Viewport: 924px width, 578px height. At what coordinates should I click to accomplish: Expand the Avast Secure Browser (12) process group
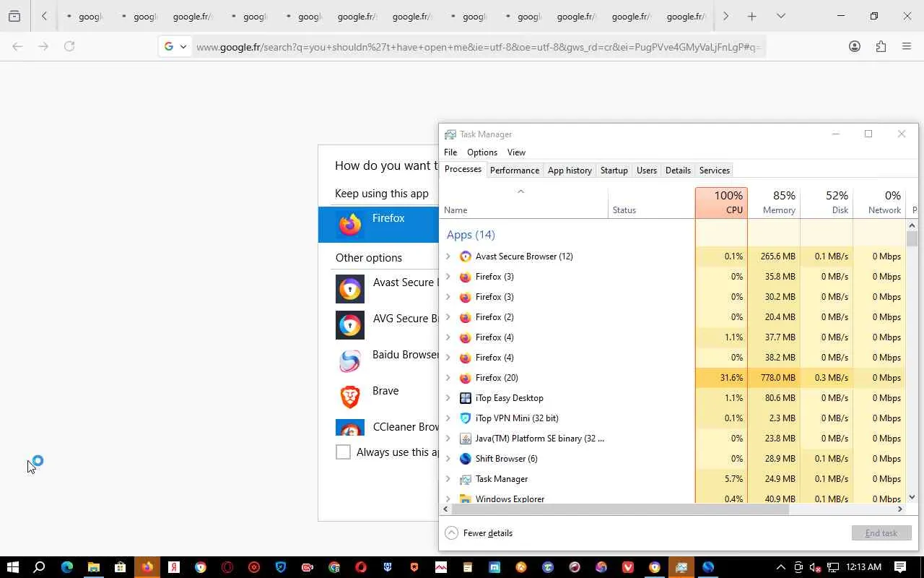click(x=448, y=256)
